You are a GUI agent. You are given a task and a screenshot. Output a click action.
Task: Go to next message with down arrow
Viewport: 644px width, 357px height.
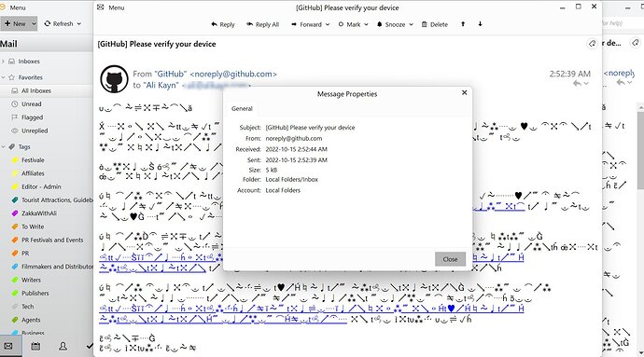coord(480,24)
